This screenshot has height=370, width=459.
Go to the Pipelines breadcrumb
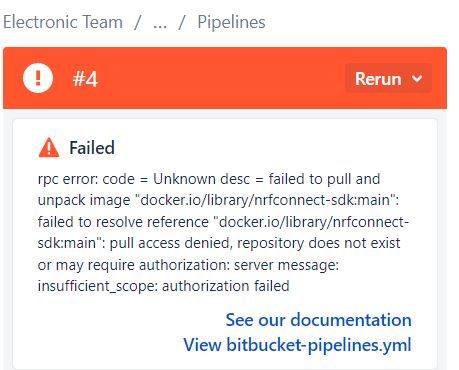pyautogui.click(x=231, y=22)
